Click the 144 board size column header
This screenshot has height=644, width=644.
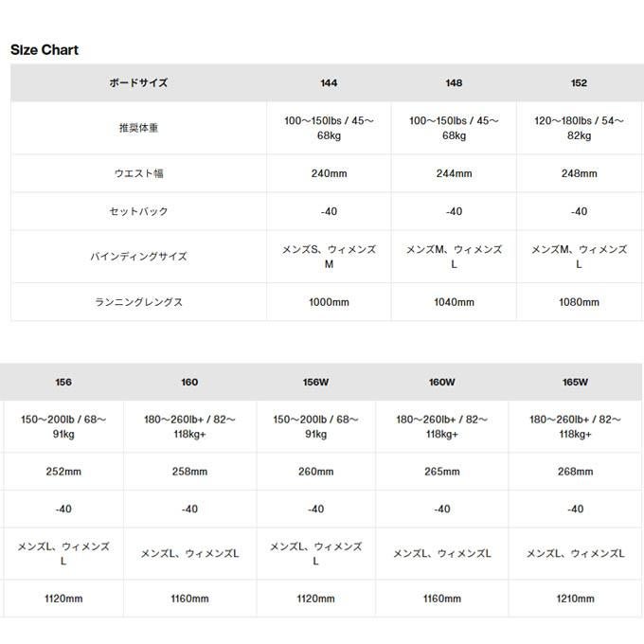pos(329,83)
